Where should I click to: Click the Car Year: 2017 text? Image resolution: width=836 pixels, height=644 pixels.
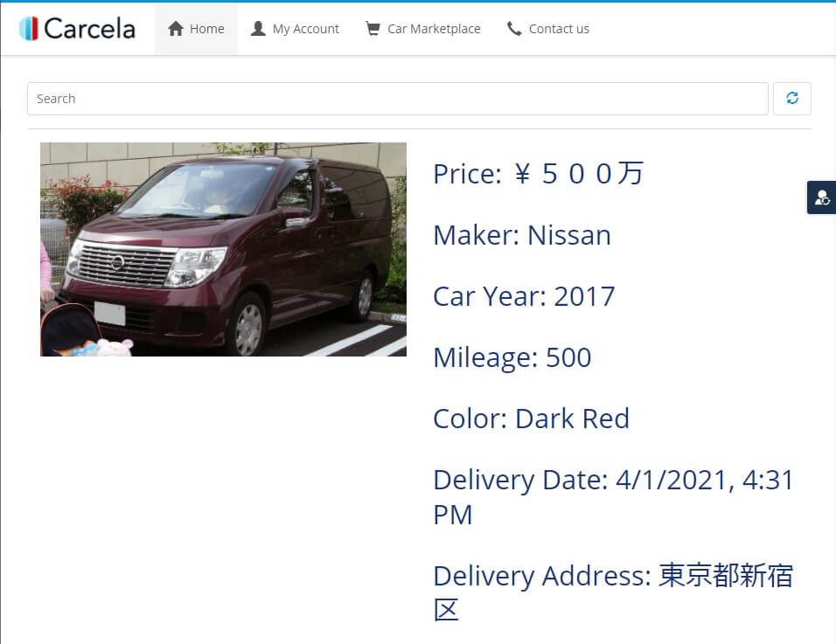(x=524, y=296)
